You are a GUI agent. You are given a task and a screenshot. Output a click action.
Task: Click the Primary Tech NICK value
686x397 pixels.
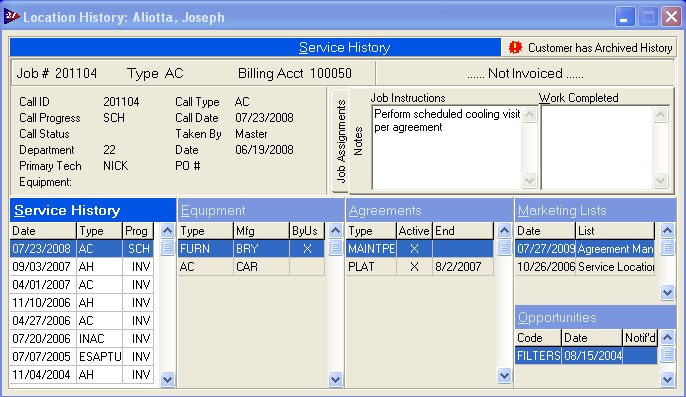coord(116,166)
